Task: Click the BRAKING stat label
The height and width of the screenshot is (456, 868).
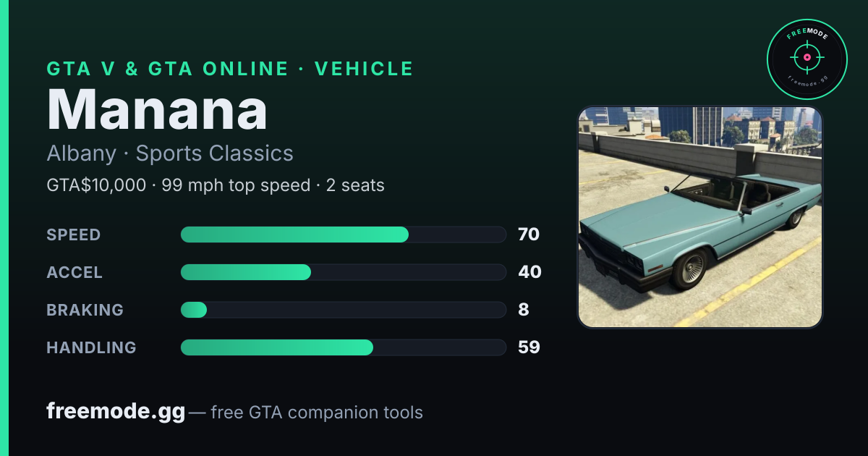Action: pyautogui.click(x=85, y=310)
